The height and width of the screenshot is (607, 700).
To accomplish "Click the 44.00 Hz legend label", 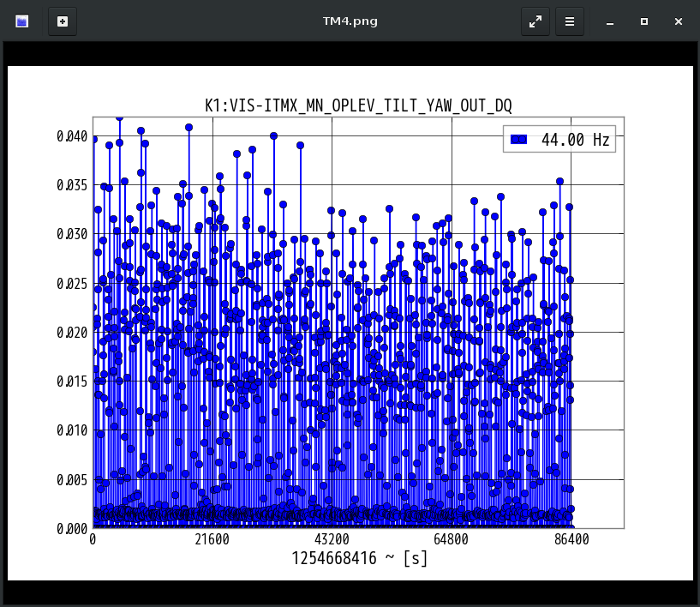I will (x=575, y=140).
